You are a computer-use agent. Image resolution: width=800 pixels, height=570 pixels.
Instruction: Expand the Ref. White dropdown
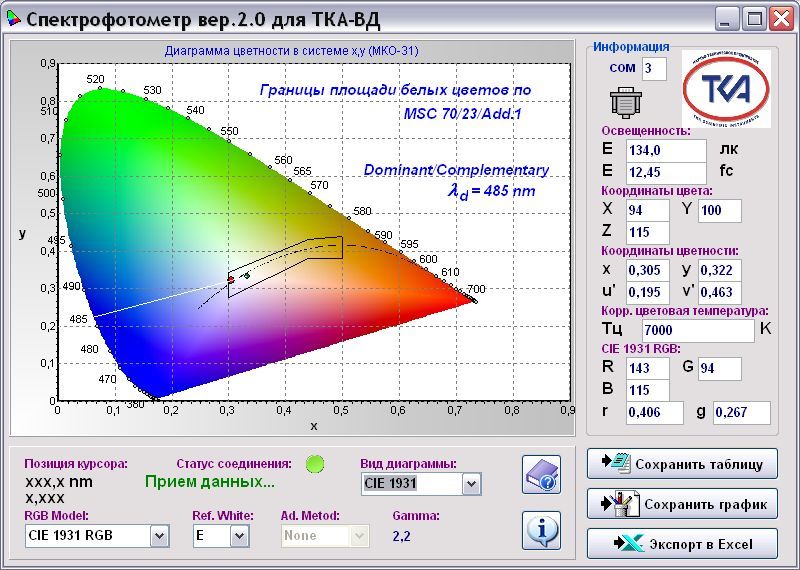(239, 536)
